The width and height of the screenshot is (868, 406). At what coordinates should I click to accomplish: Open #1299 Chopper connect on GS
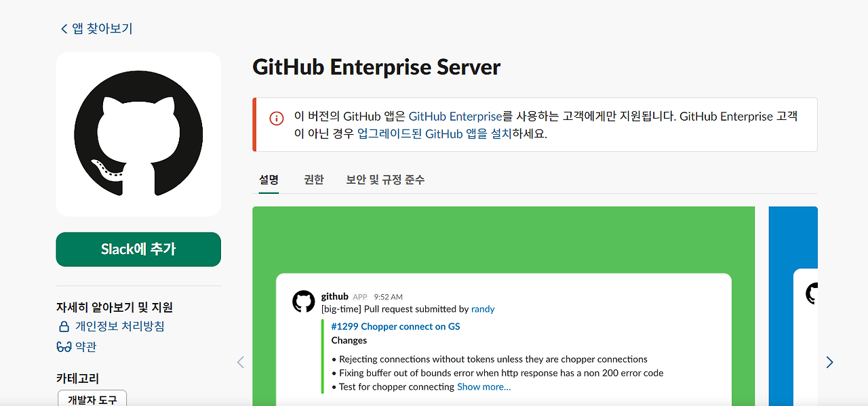pos(395,327)
